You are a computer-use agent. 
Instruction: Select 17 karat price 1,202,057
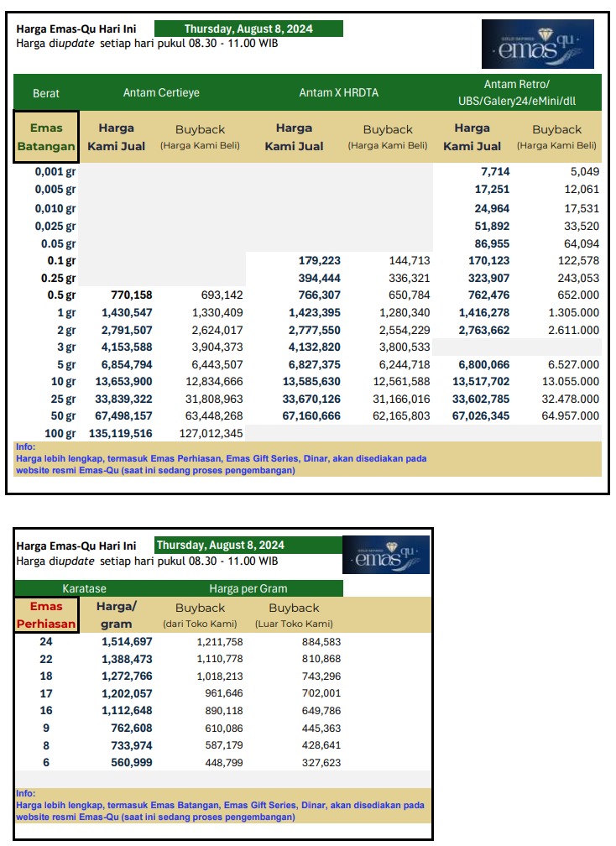pos(128,693)
